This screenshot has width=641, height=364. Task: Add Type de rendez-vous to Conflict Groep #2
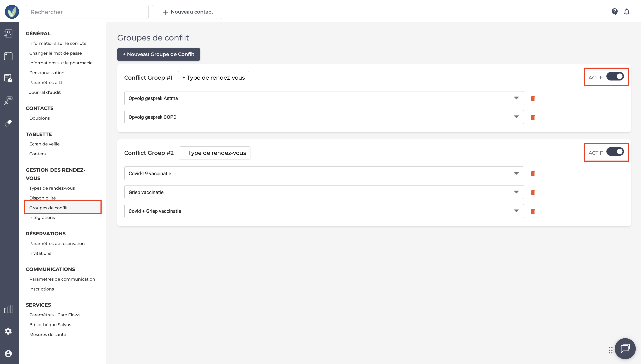pyautogui.click(x=215, y=153)
